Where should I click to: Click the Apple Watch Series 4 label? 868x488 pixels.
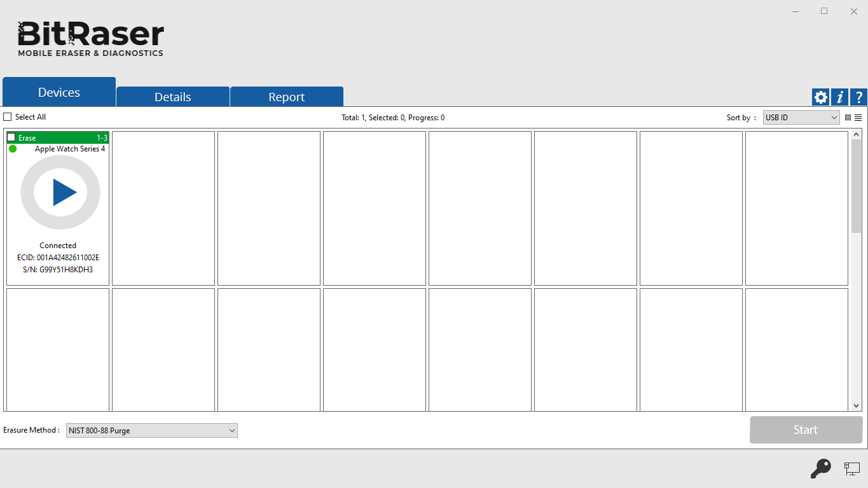point(70,149)
